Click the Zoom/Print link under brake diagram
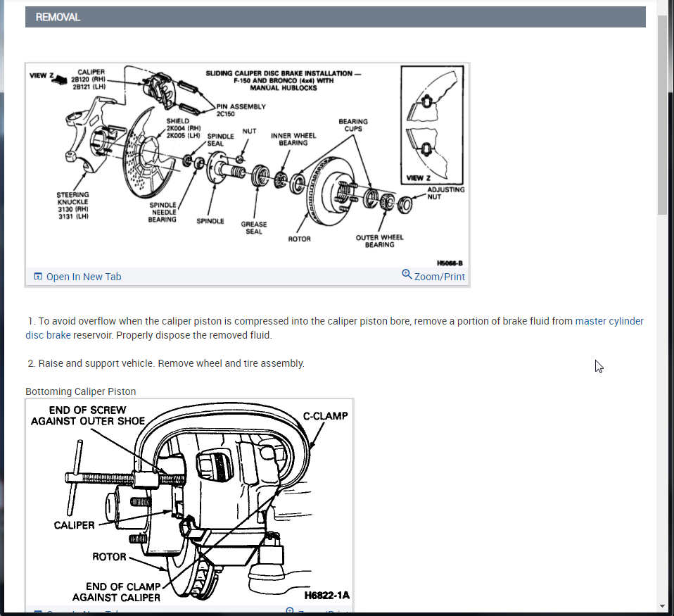This screenshot has width=674, height=616. (x=439, y=277)
